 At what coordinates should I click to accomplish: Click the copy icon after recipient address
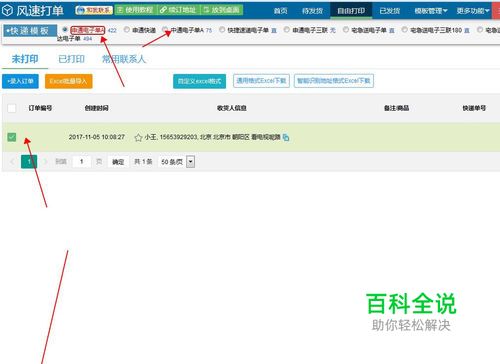coord(286,137)
